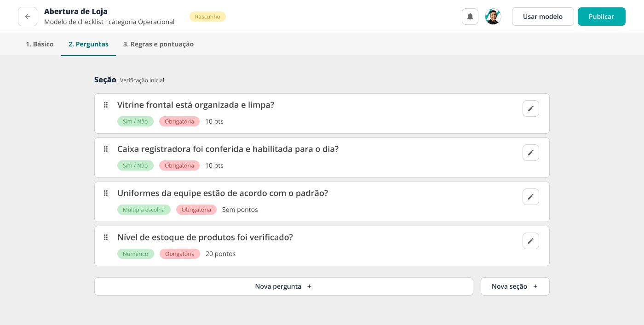644x325 pixels.
Task: Click the Uniformes da equipe question text
Action: tap(223, 193)
